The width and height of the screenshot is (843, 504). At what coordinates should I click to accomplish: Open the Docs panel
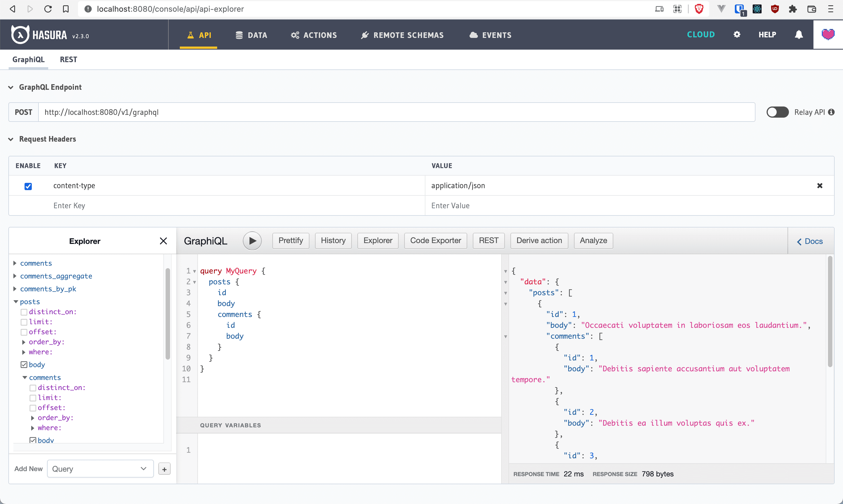(810, 241)
